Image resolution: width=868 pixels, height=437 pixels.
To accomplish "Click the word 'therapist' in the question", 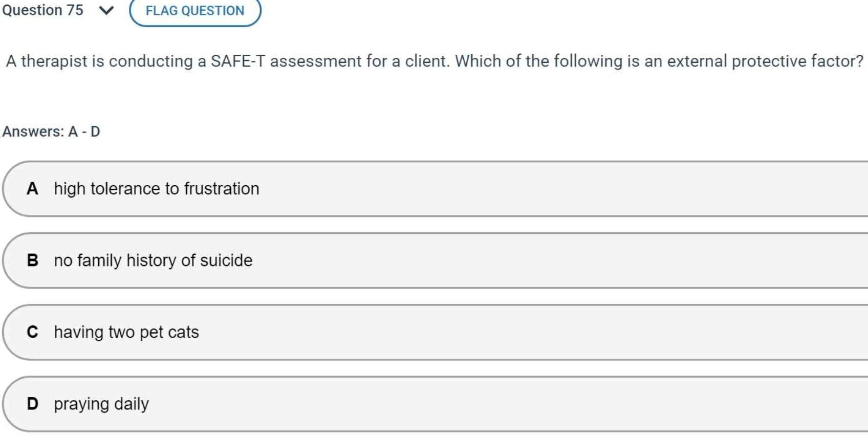I will (x=54, y=61).
